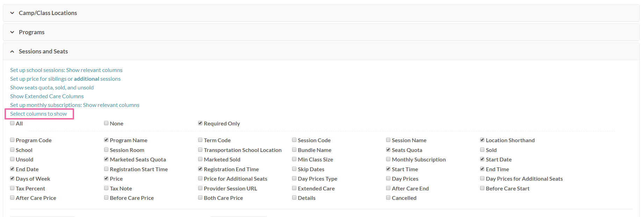Viewport: 644px width, 217px height.
Task: Expand the Programs section
Action: point(31,32)
